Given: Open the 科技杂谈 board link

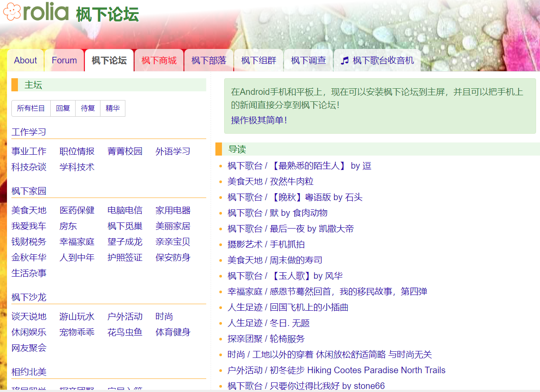Looking at the screenshot, I should (x=29, y=167).
